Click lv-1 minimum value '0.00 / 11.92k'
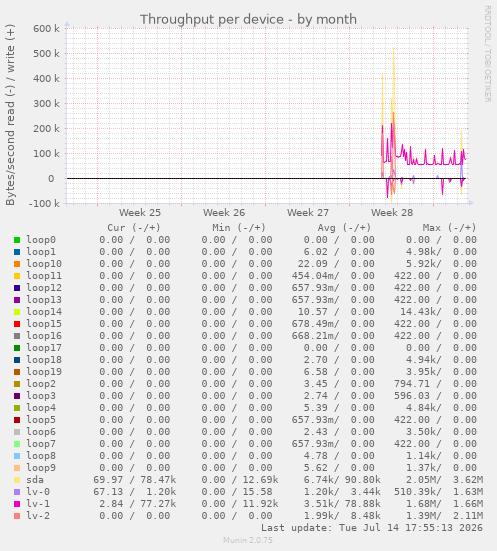The image size is (497, 551). pyautogui.click(x=240, y=504)
